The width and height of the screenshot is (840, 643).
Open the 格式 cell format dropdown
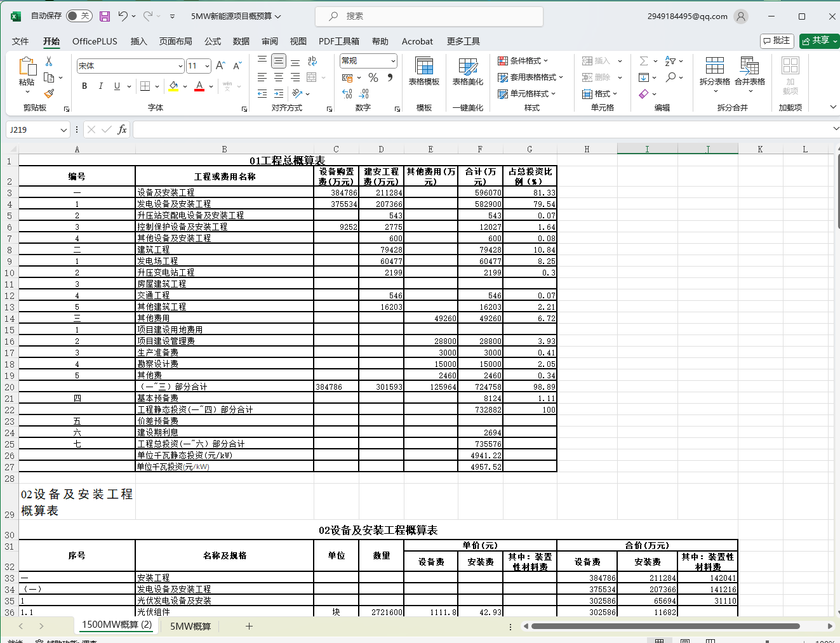[600, 94]
